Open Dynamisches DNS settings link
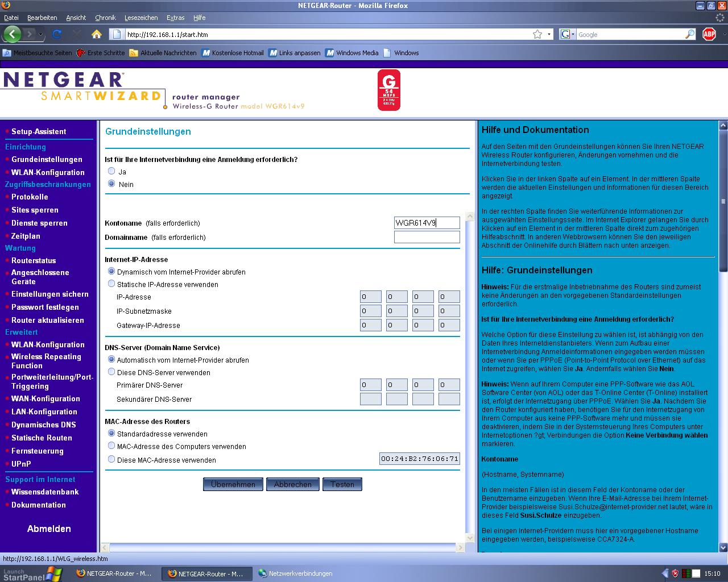728x582 pixels. coord(44,425)
